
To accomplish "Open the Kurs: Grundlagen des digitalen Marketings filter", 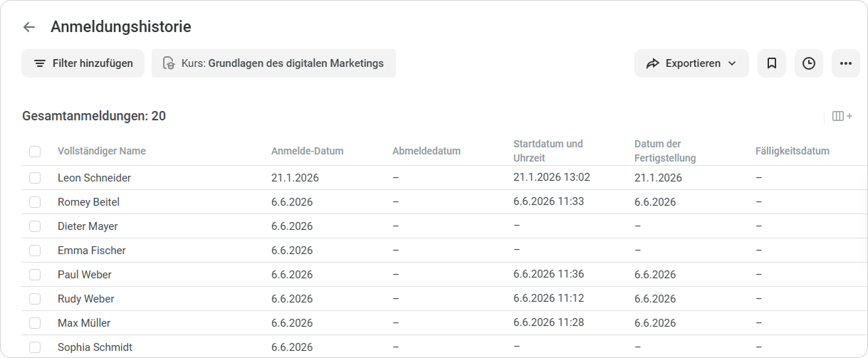I will [x=274, y=63].
